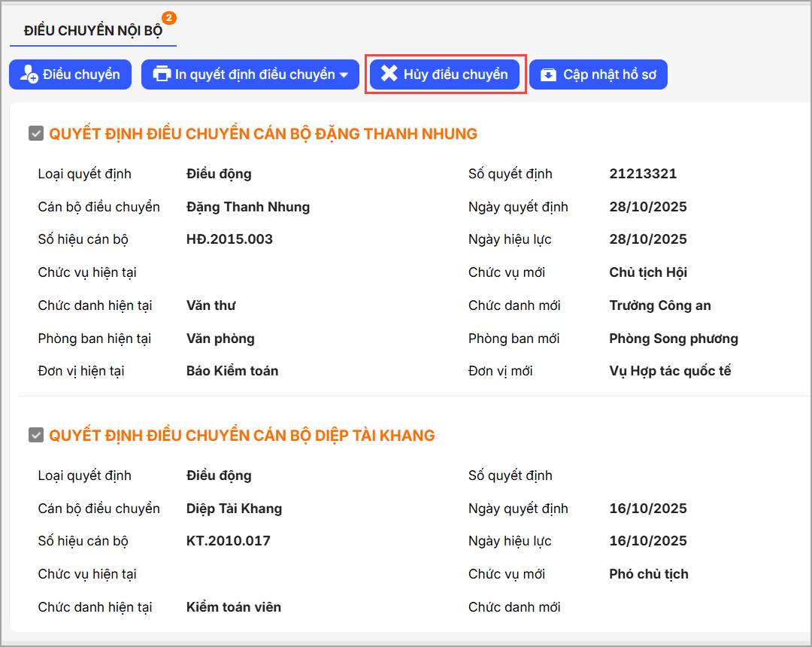Image resolution: width=812 pixels, height=647 pixels.
Task: Click the X icon on Hủy điều chuyển
Action: pos(389,74)
